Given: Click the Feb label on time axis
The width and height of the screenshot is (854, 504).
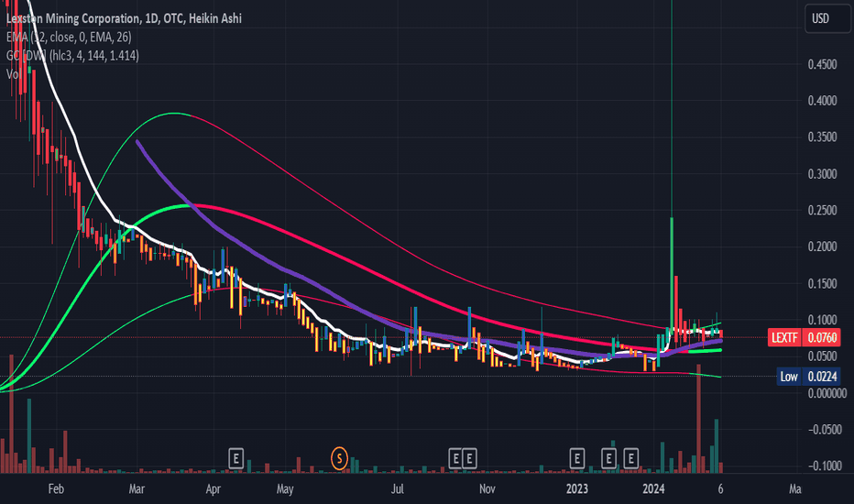Looking at the screenshot, I should click(x=56, y=488).
